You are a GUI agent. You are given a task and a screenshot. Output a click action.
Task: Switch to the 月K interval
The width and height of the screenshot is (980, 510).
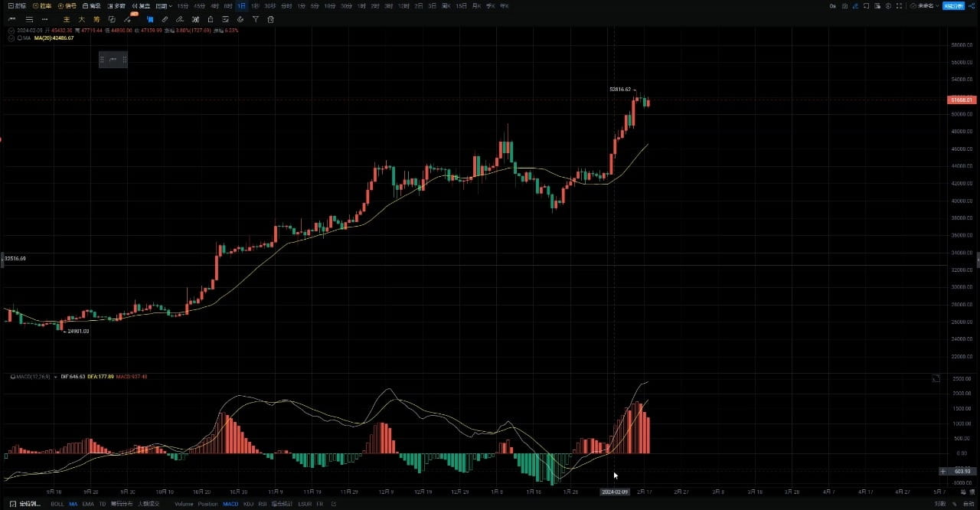click(477, 6)
